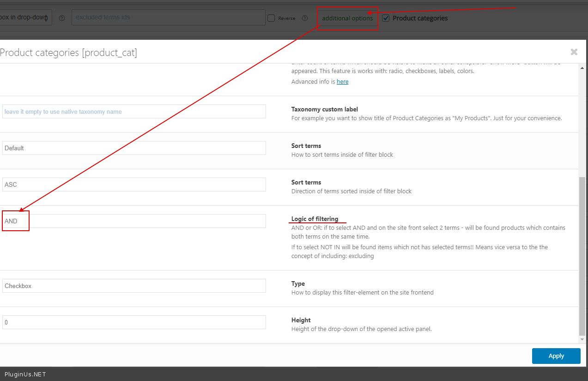Click the blue Apply button
Screen dimensions: 588x381
pyautogui.click(x=556, y=356)
